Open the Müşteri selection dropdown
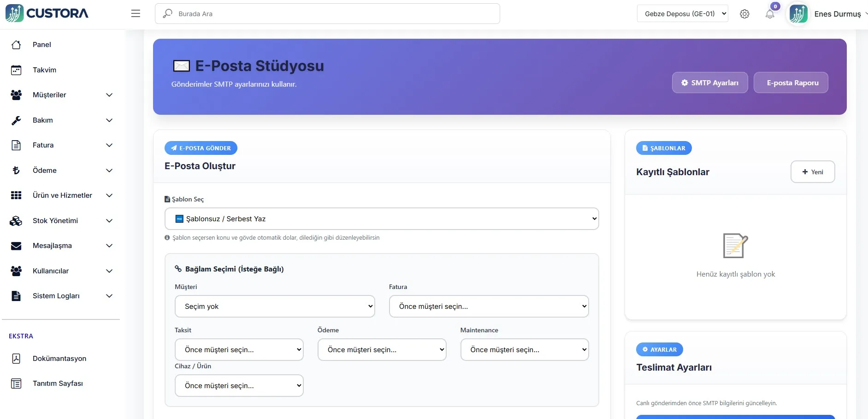Viewport: 868px width, 419px height. pos(274,307)
